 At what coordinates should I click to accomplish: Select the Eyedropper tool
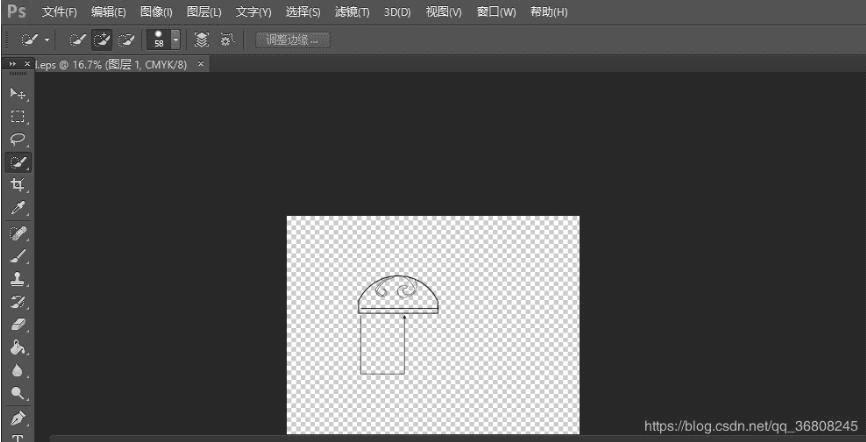click(x=18, y=208)
